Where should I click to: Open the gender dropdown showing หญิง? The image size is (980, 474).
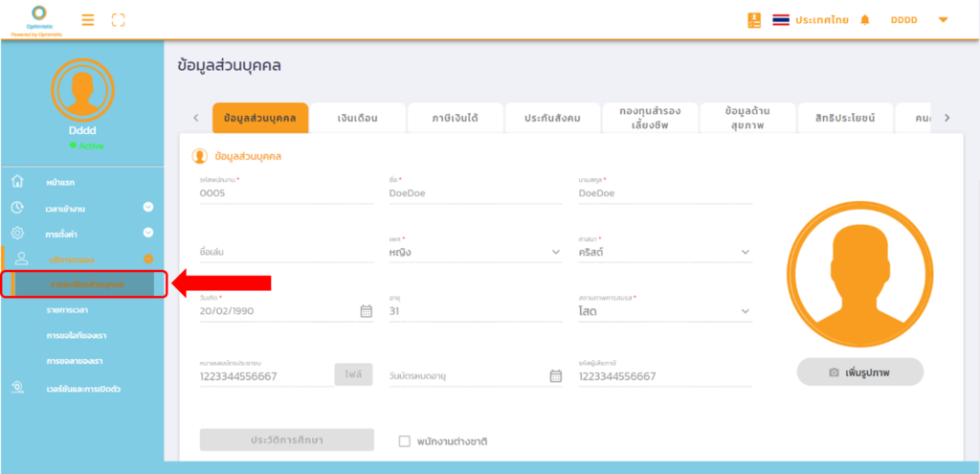556,253
